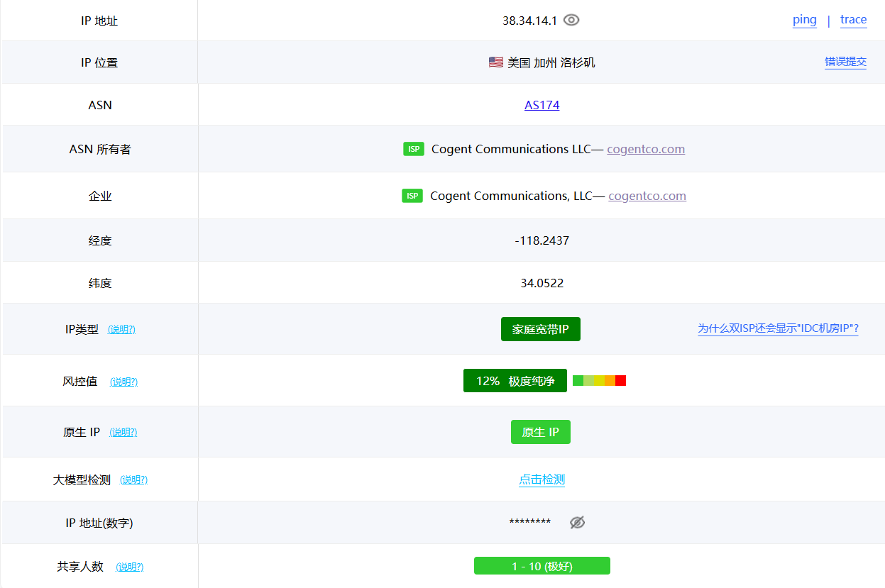Hide the IP address with the eye icon
This screenshot has height=588, width=885.
point(571,21)
